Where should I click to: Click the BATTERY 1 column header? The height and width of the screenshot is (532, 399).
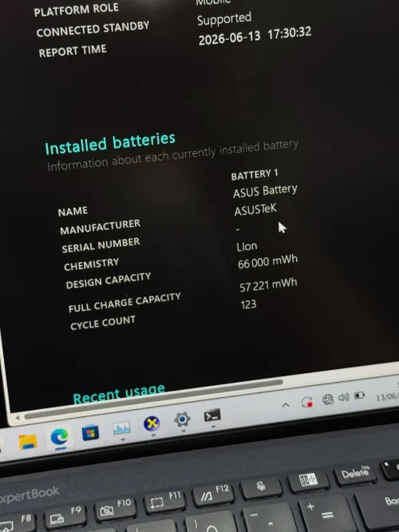click(255, 174)
